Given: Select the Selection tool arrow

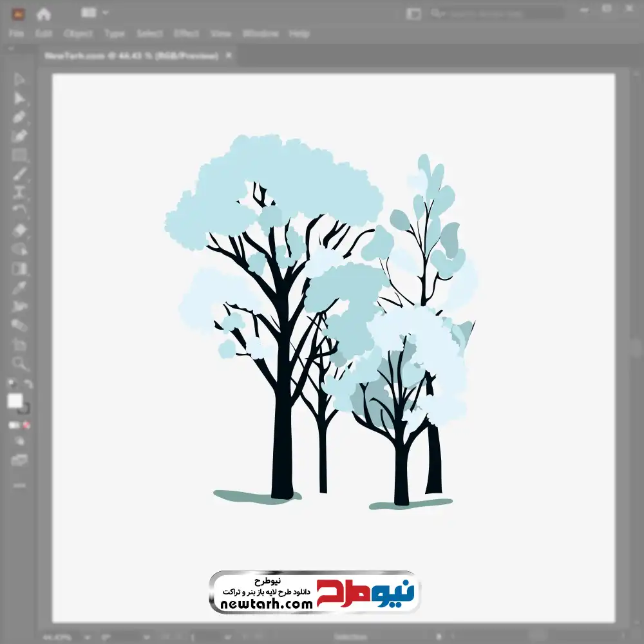Looking at the screenshot, I should (19, 80).
